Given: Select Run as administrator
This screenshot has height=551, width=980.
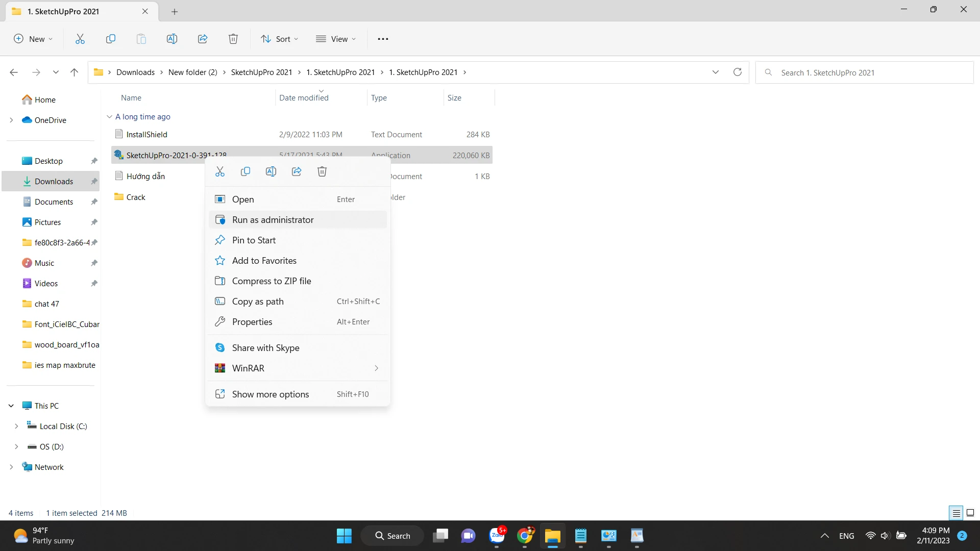Looking at the screenshot, I should [x=298, y=220].
